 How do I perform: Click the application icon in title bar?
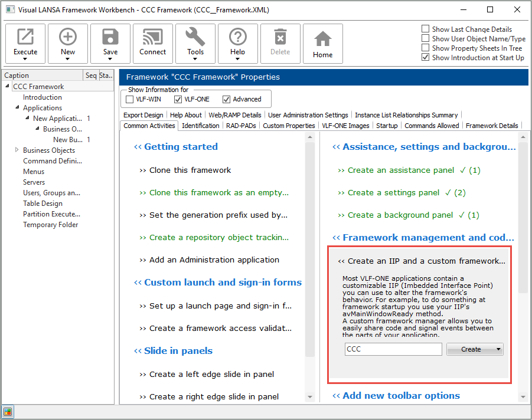(10, 9)
